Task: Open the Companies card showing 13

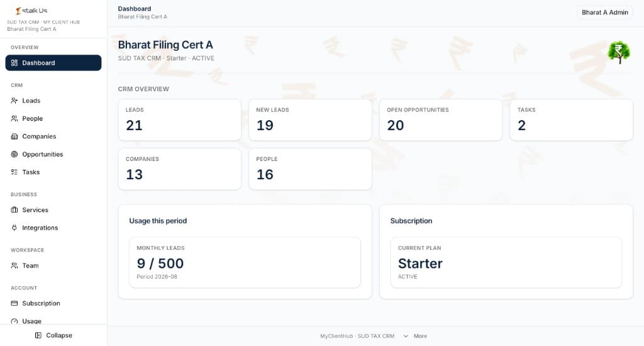Action: point(179,169)
